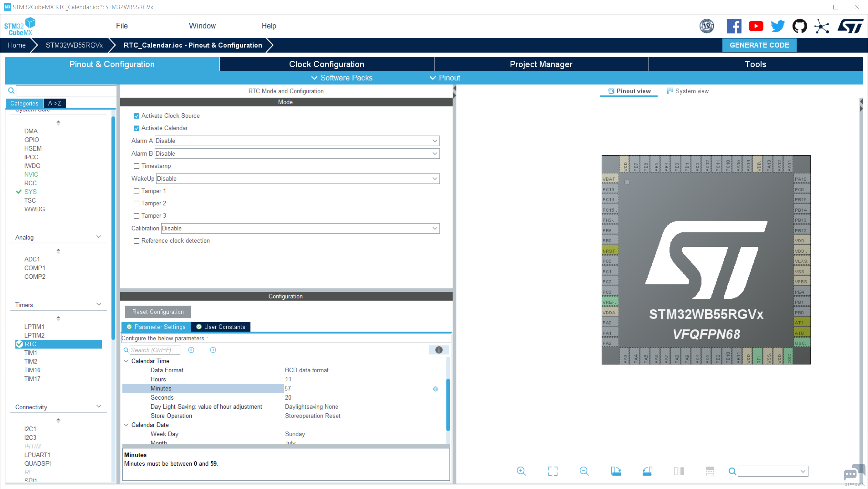
Task: Uncheck Activate Calendar
Action: pyautogui.click(x=136, y=128)
